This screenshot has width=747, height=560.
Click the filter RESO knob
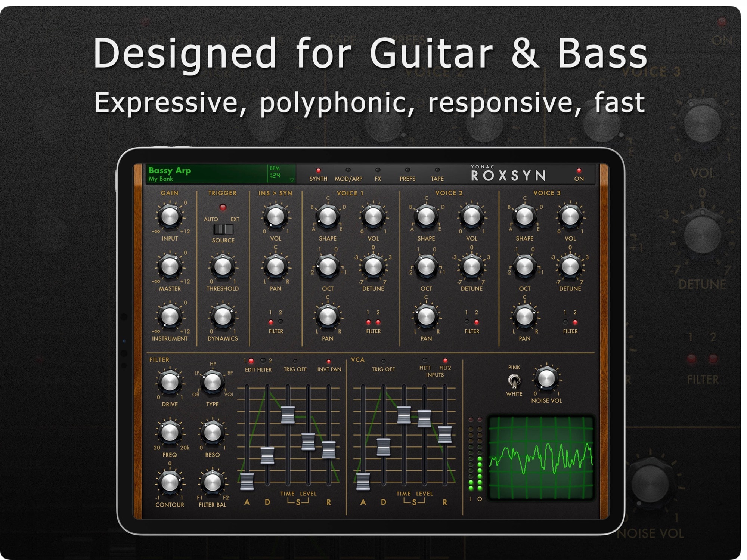click(x=212, y=433)
